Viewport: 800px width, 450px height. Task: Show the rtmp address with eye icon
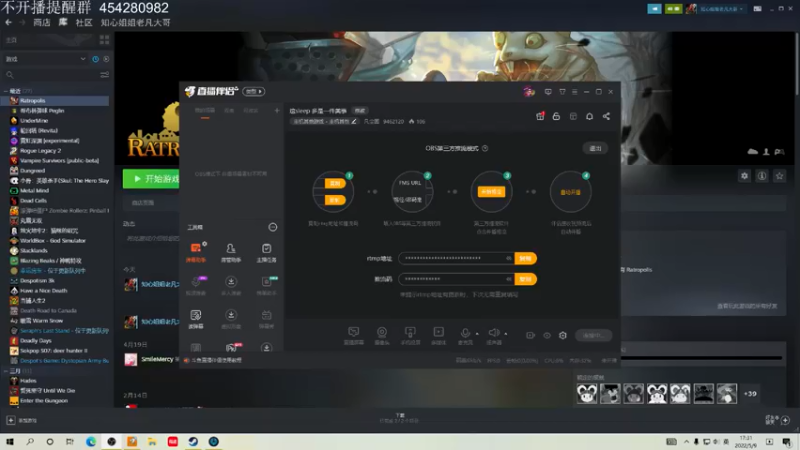click(509, 258)
